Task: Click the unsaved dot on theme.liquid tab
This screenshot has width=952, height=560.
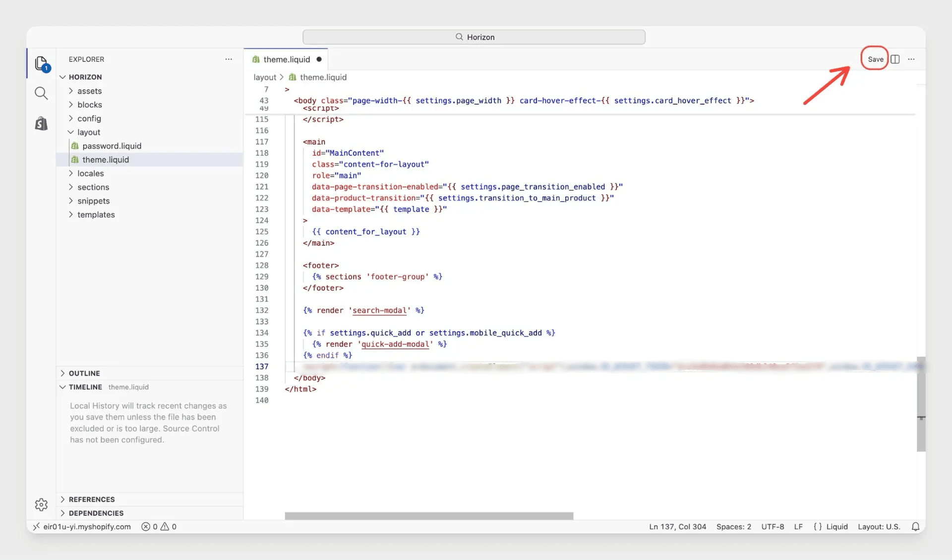Action: pyautogui.click(x=319, y=59)
